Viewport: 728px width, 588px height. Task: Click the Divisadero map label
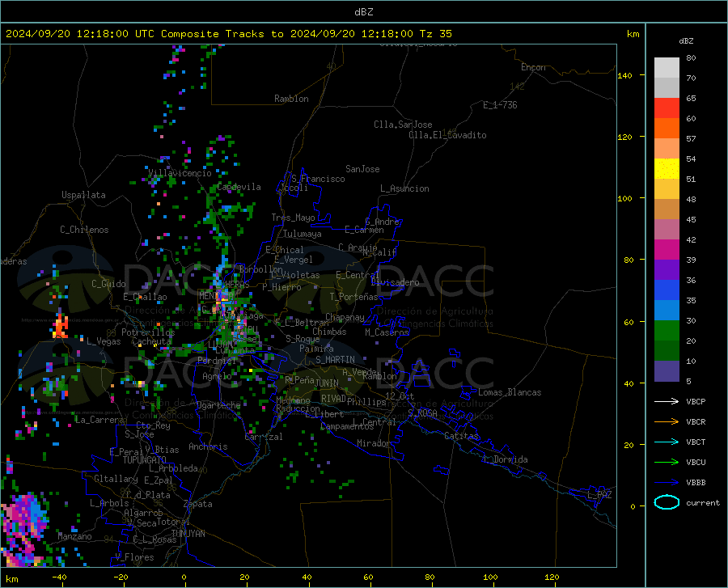point(395,282)
